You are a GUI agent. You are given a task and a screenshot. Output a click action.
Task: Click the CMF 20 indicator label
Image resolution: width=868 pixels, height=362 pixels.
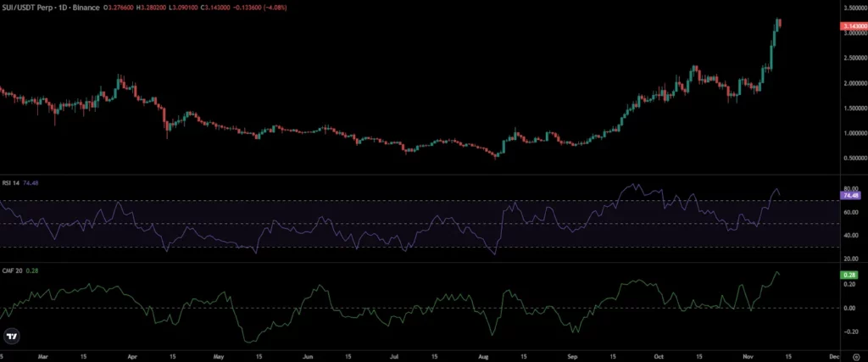point(12,270)
